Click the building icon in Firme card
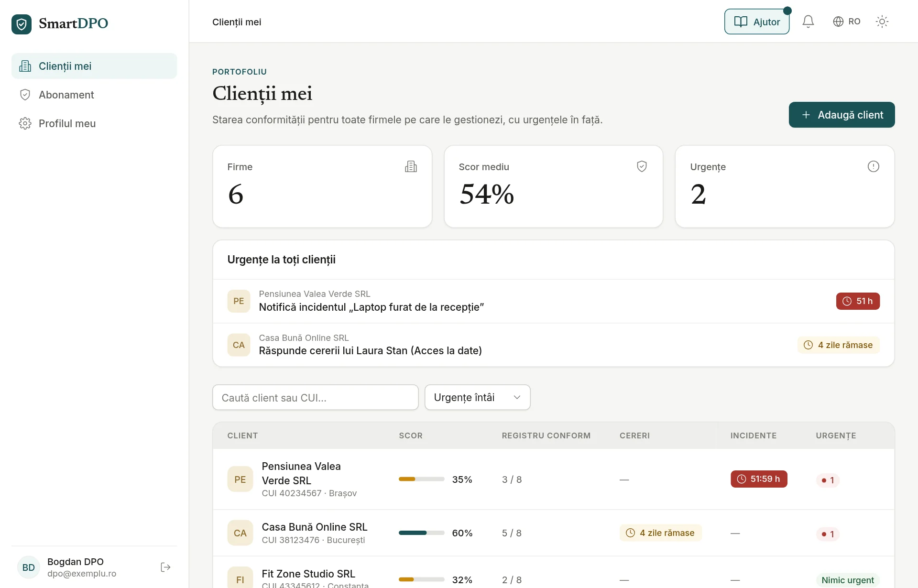The height and width of the screenshot is (588, 918). (411, 166)
